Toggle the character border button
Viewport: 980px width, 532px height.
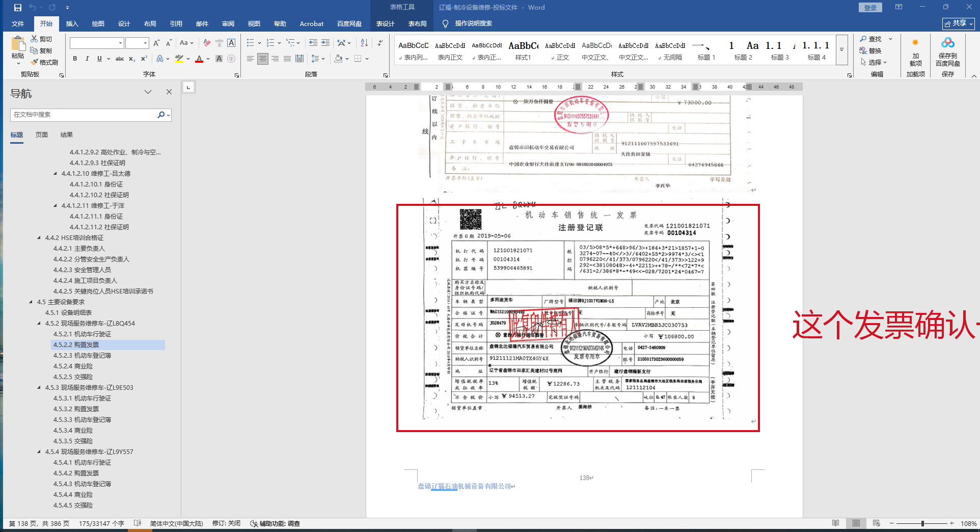tap(231, 43)
